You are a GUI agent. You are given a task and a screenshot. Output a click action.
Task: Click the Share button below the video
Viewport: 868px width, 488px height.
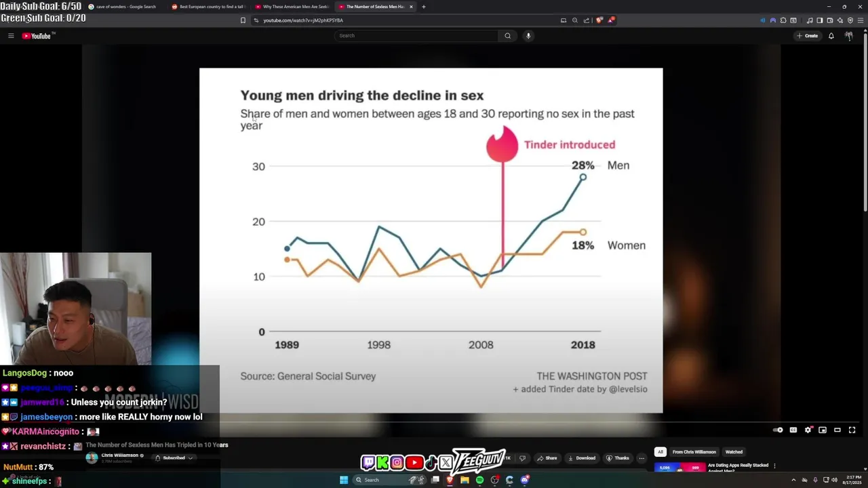[x=547, y=458]
